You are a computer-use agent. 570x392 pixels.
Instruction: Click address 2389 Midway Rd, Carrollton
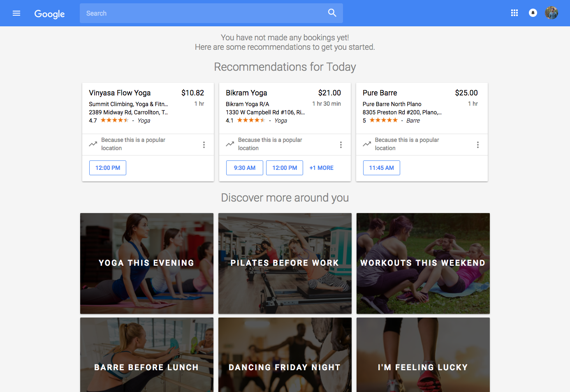(128, 112)
